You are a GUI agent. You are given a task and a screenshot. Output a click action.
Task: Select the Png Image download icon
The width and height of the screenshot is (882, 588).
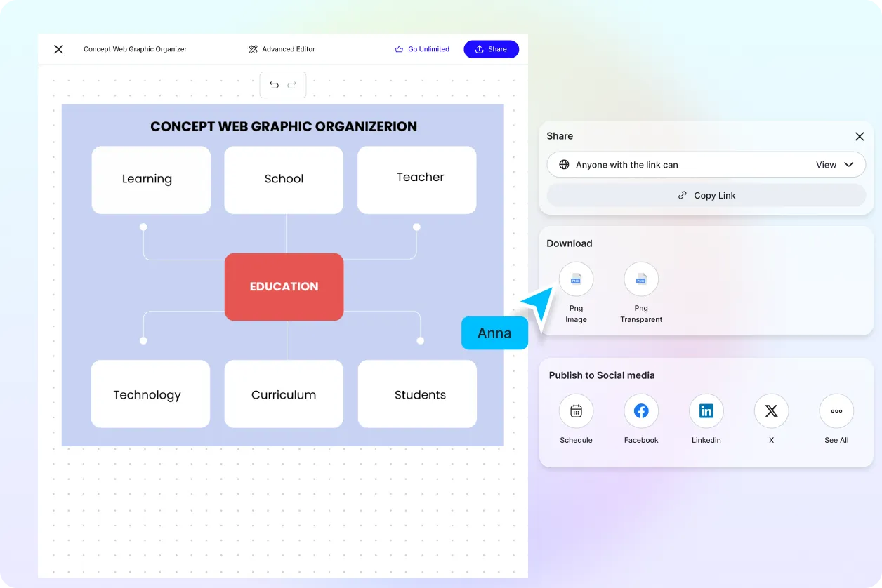(x=576, y=279)
